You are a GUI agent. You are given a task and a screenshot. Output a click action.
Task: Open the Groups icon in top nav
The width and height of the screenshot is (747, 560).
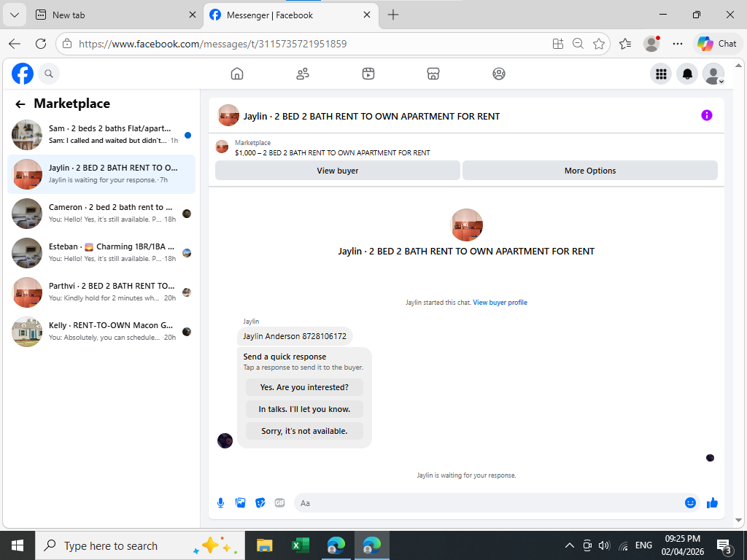click(499, 74)
